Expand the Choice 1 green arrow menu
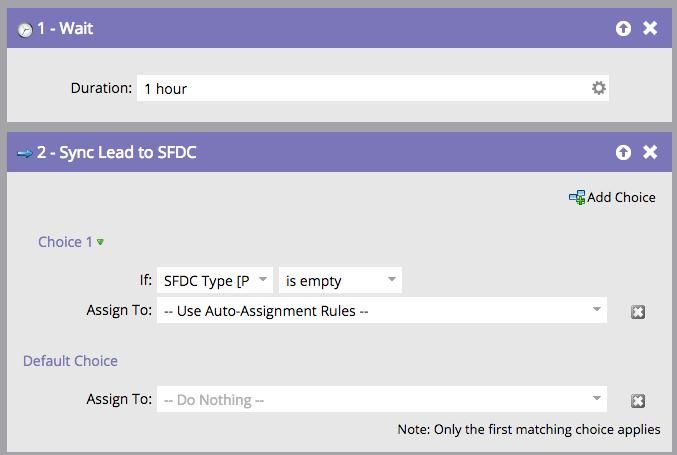 click(100, 242)
